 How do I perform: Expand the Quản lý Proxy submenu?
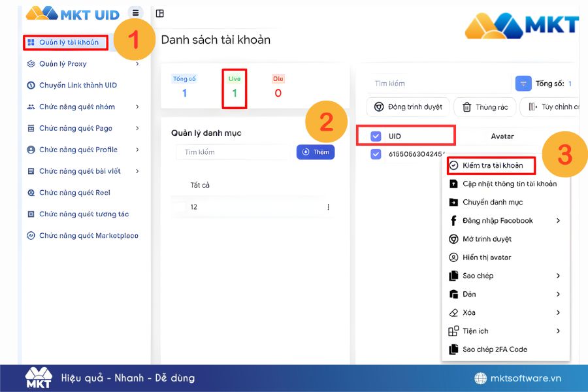pos(137,64)
